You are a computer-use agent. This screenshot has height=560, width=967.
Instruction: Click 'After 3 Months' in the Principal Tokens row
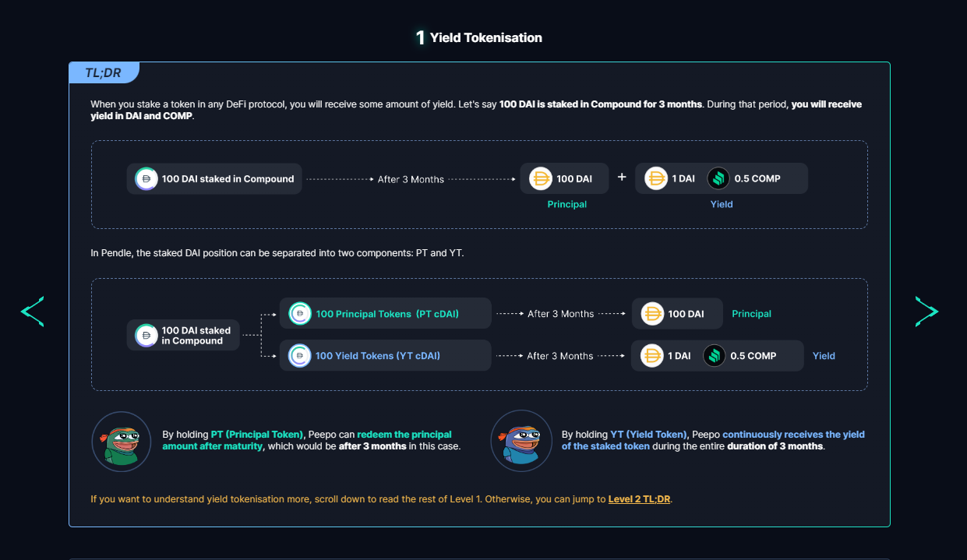[x=561, y=314]
